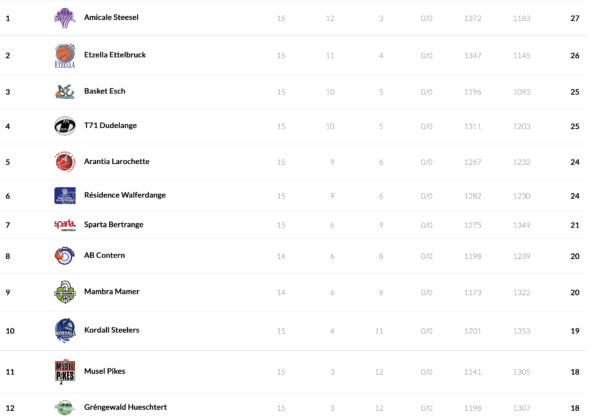Click the Etzella Ettelbruck team logo
Screen dimensions: 600x418
click(x=64, y=55)
